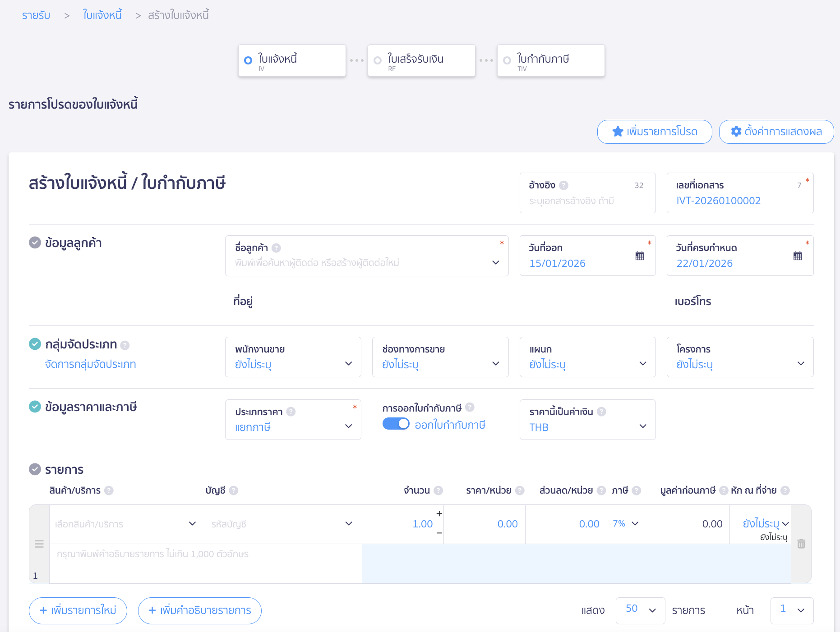Open จัดการกลุ่มจัดประเภท link

pos(90,364)
